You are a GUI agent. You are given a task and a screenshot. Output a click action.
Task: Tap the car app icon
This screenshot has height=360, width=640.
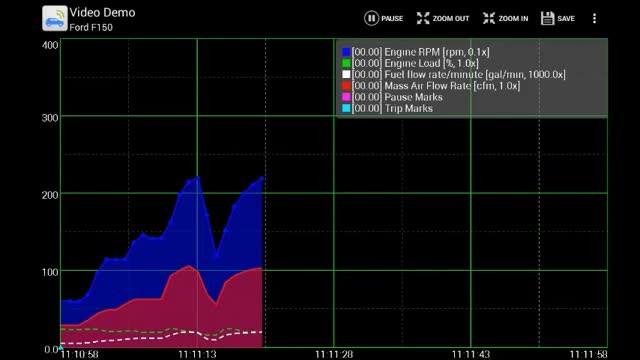[x=55, y=18]
